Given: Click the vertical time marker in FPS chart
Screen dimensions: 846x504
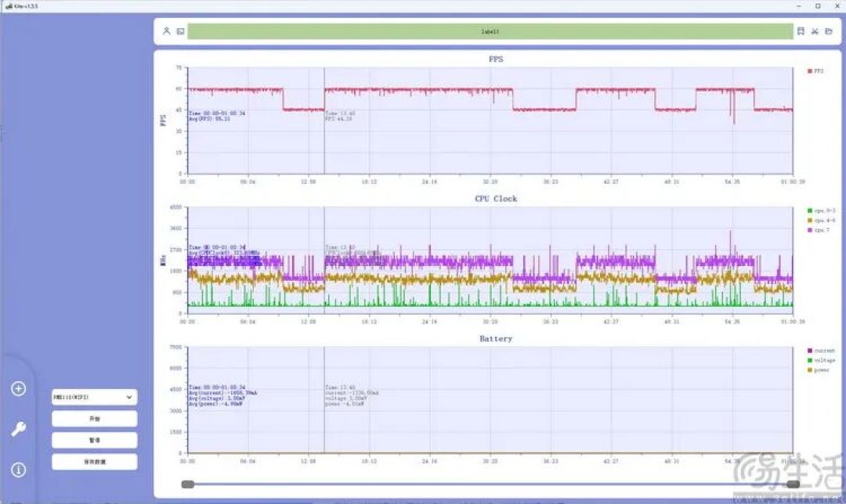Looking at the screenshot, I should pyautogui.click(x=324, y=121).
